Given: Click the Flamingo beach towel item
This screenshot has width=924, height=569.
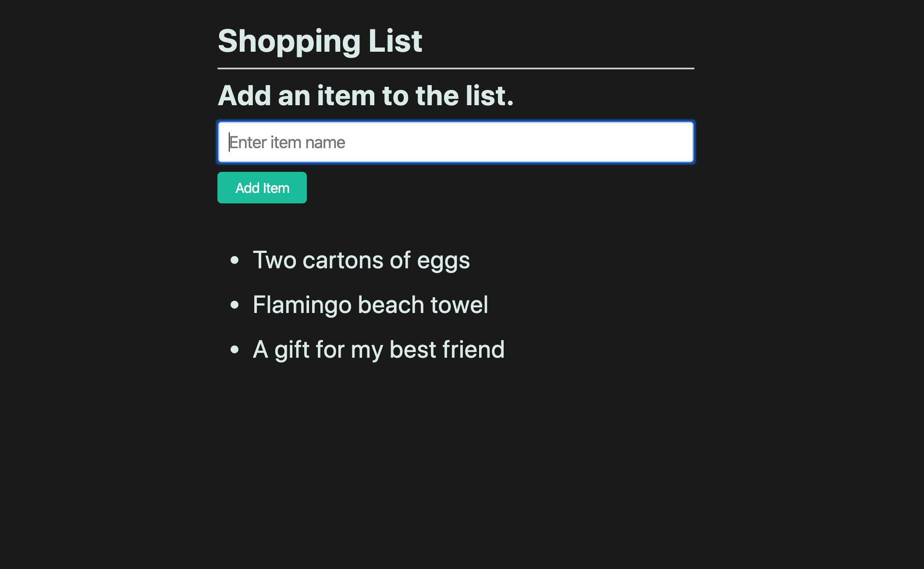Looking at the screenshot, I should (370, 304).
